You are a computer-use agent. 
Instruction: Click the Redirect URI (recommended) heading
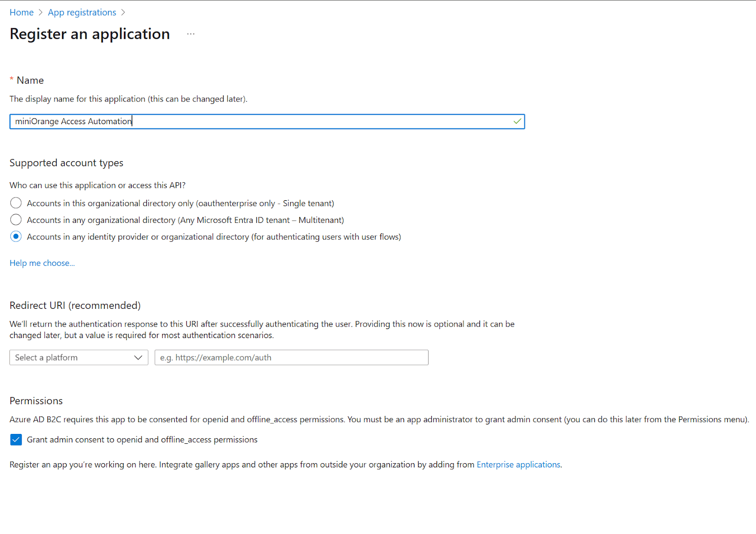click(75, 305)
